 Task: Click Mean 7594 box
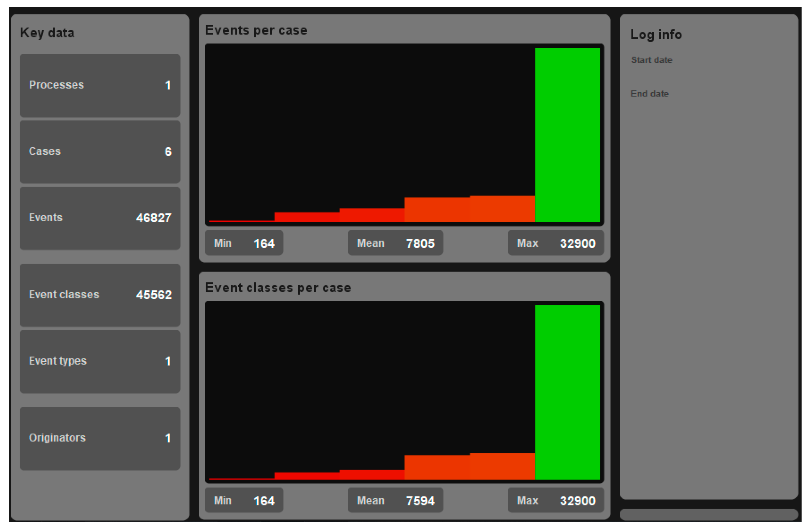(x=395, y=501)
